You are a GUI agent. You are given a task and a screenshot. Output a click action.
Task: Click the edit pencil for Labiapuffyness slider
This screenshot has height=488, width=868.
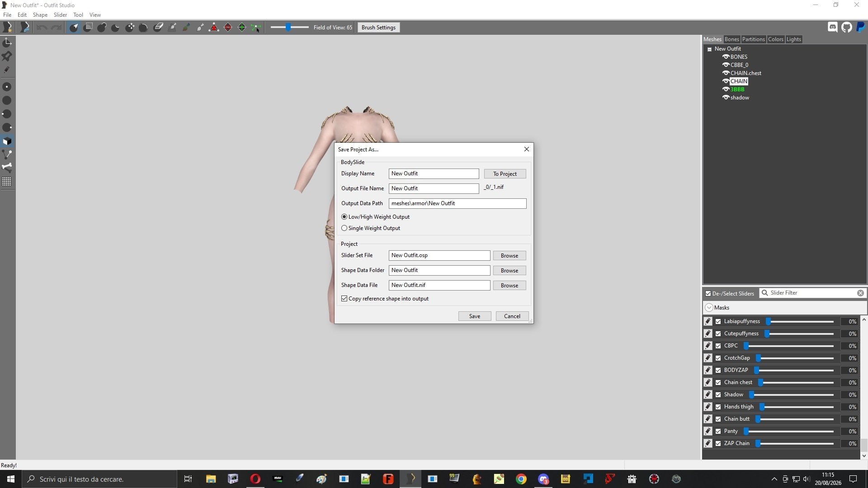[708, 321]
